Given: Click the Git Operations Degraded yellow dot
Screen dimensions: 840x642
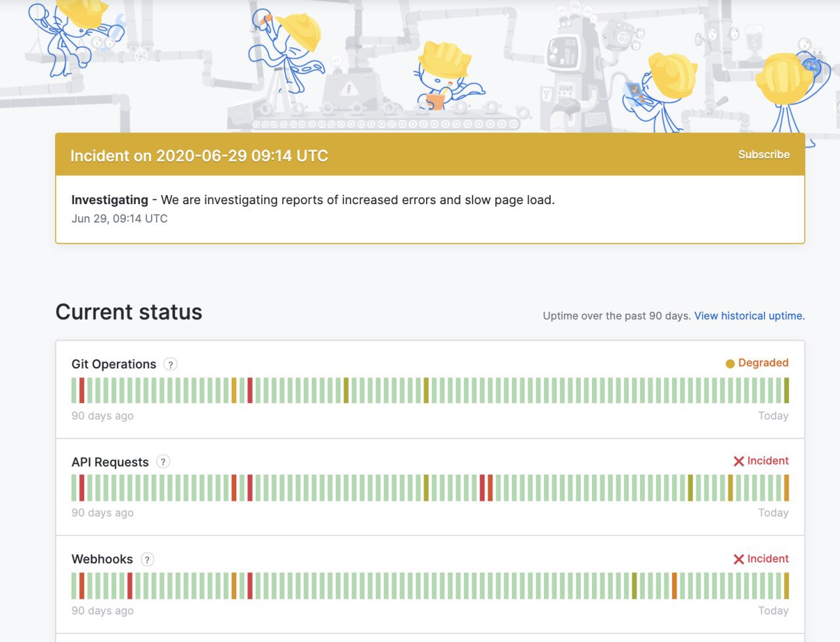Looking at the screenshot, I should pos(730,364).
